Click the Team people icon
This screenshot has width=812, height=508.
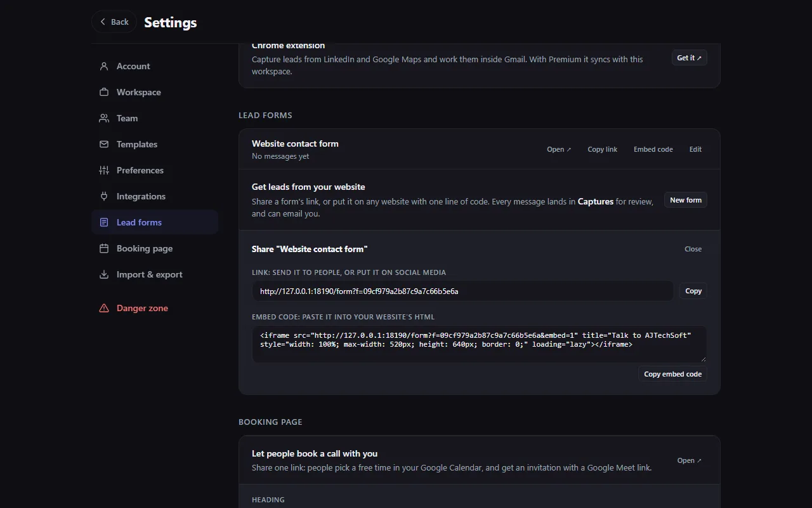click(104, 118)
